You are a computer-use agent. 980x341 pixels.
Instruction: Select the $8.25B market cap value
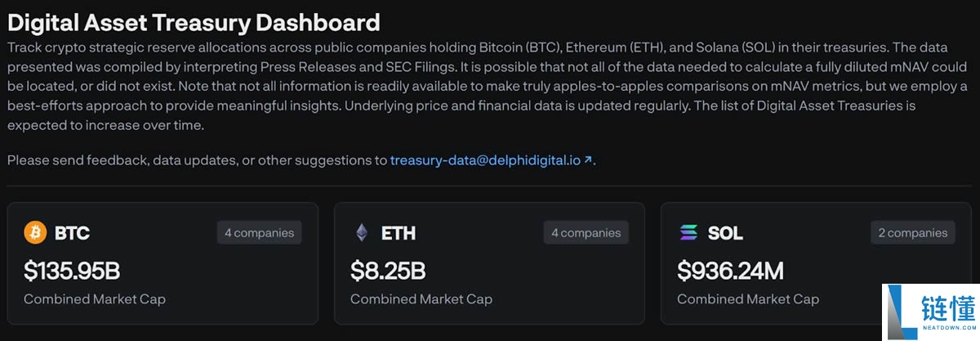pos(388,270)
